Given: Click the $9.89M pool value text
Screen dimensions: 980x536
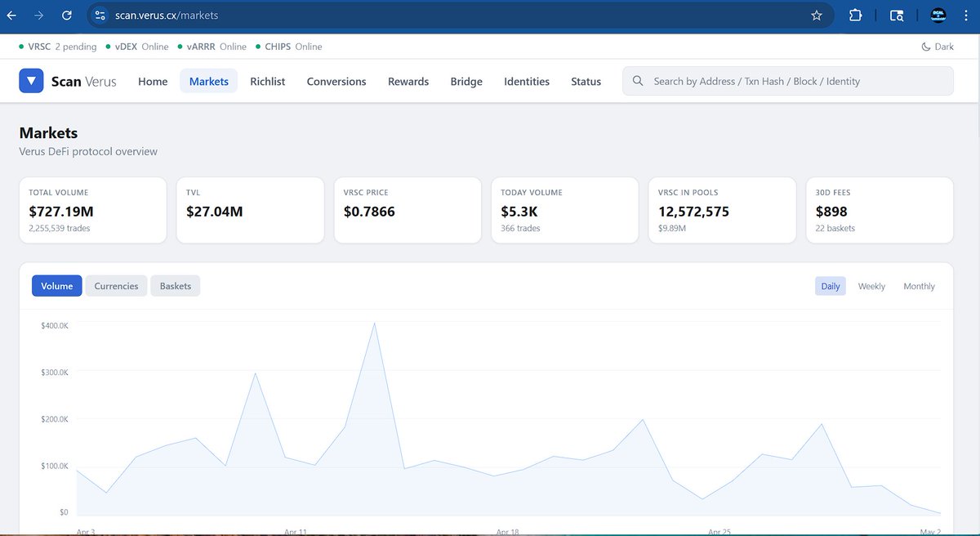Looking at the screenshot, I should pyautogui.click(x=671, y=228).
